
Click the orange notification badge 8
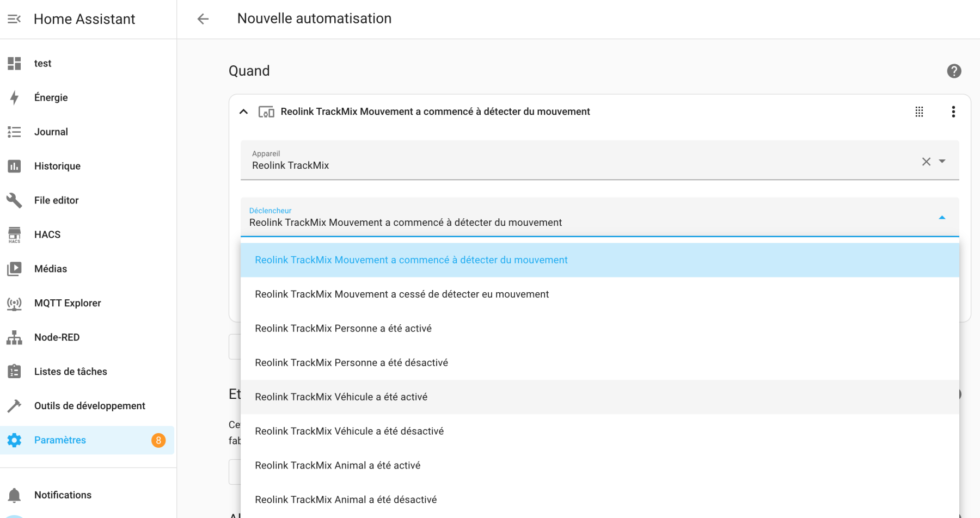coord(158,441)
